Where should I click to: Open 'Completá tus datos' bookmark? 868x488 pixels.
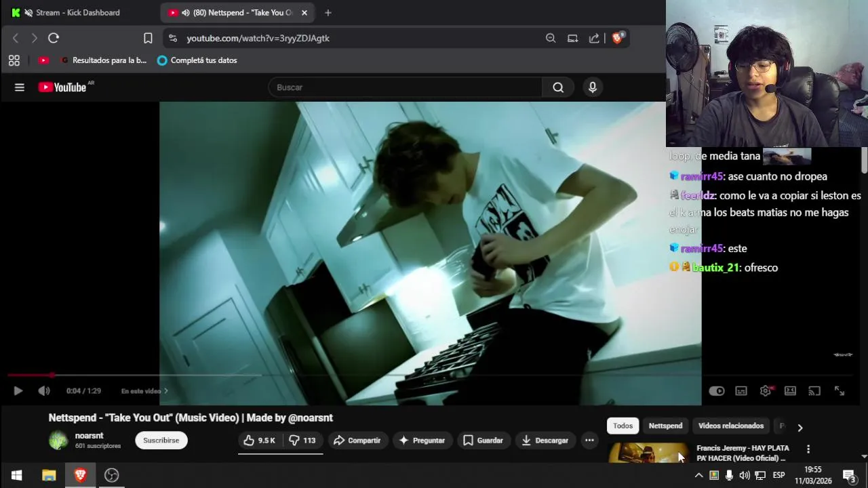pyautogui.click(x=197, y=60)
